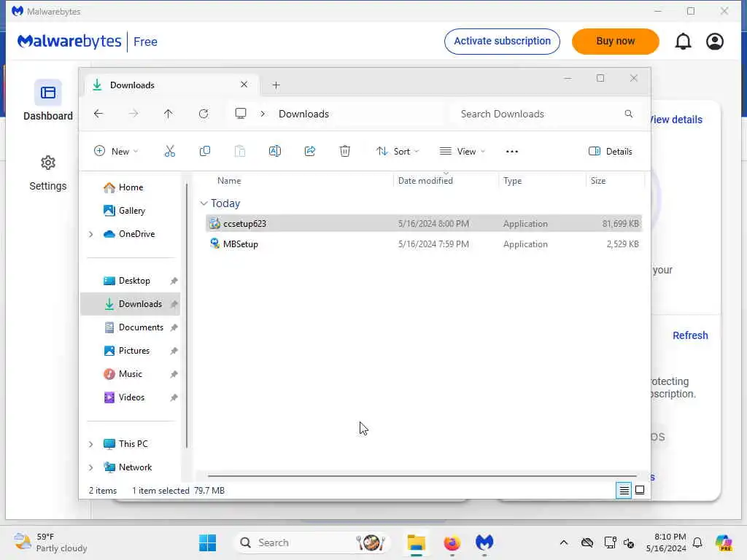
Task: Click the Windows Start button
Action: point(207,542)
